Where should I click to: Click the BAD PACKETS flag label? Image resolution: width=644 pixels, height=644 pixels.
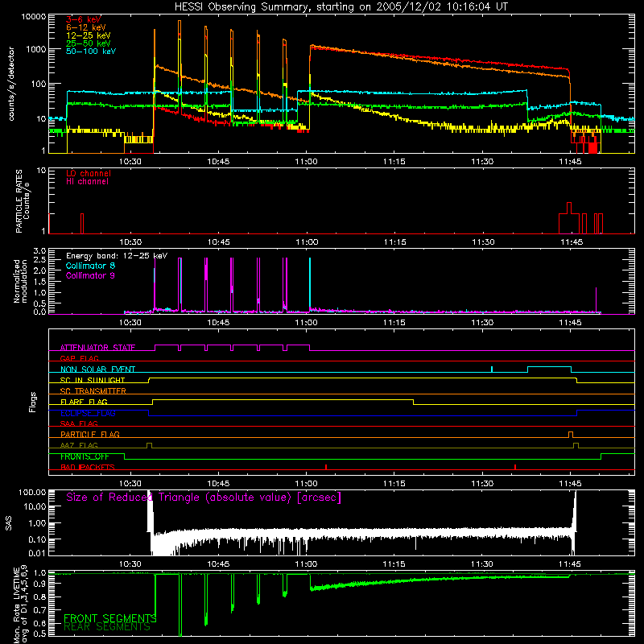click(x=88, y=467)
